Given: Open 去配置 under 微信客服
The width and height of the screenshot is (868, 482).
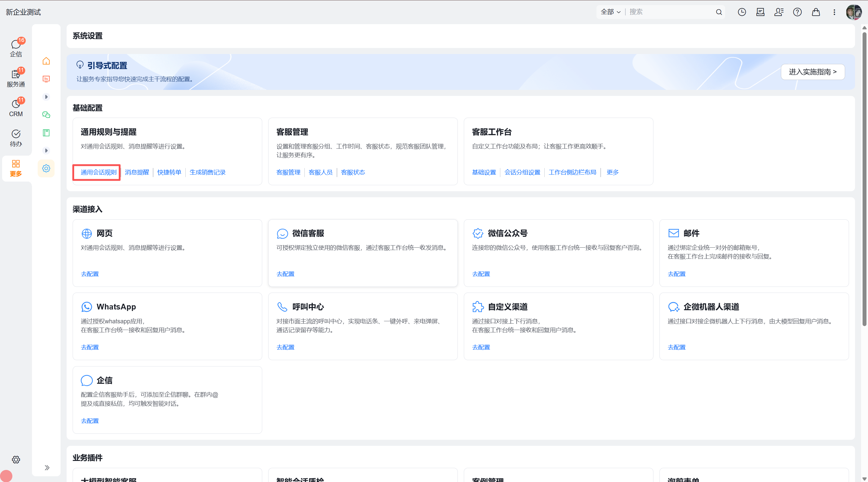Looking at the screenshot, I should tap(285, 274).
